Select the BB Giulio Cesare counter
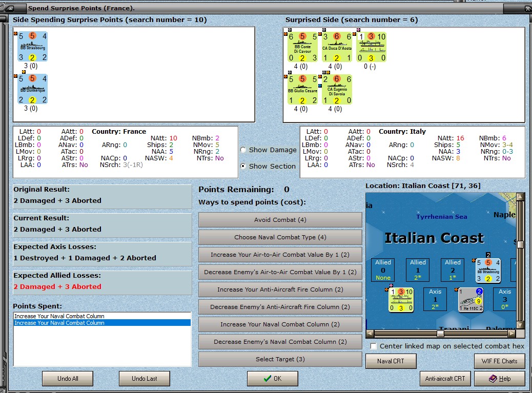The image size is (532, 393). (302, 90)
